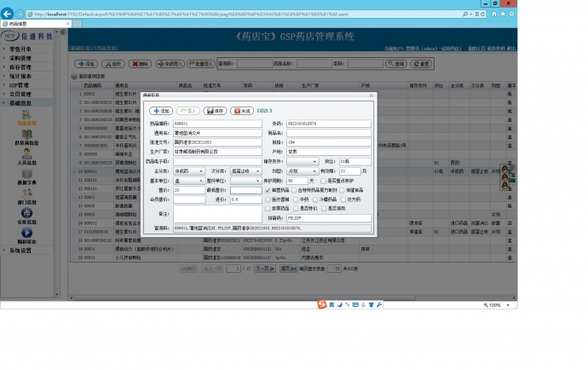Toggle 医疗器械 checkbox
The height and width of the screenshot is (370, 588).
(268, 199)
